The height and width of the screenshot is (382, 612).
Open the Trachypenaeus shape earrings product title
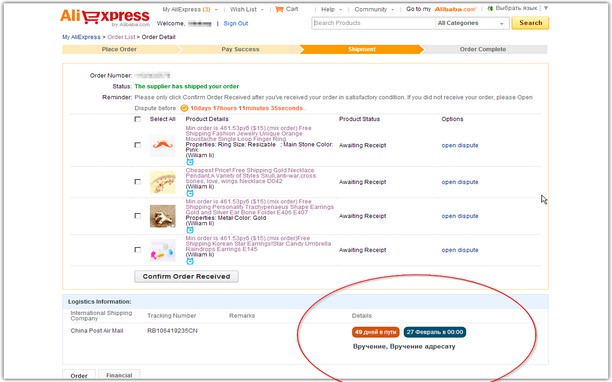coord(260,207)
